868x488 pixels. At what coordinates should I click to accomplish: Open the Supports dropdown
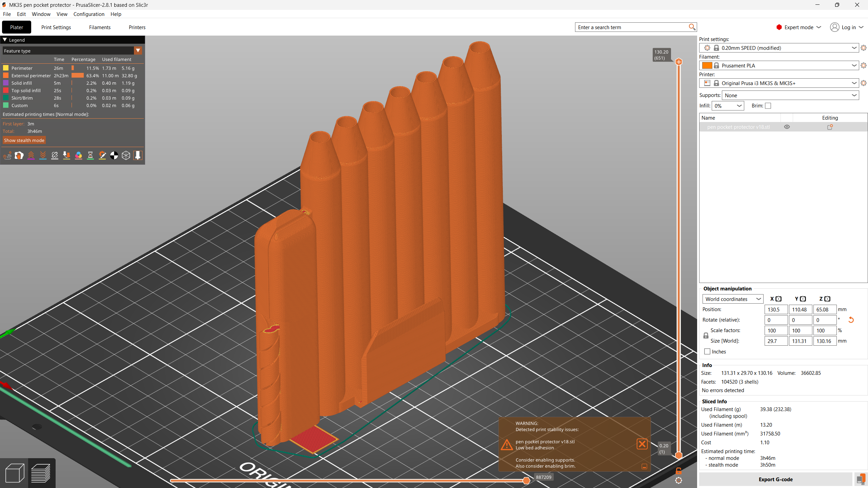[790, 95]
